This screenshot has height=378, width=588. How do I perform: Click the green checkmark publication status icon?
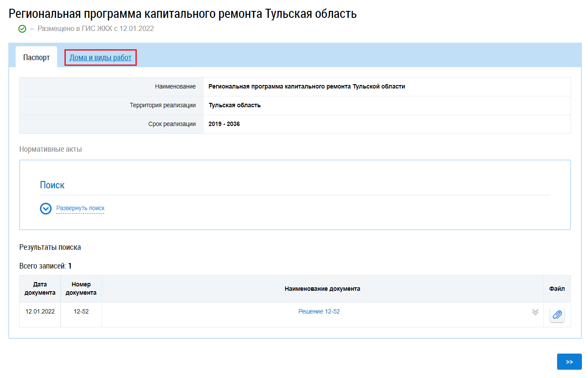22,29
